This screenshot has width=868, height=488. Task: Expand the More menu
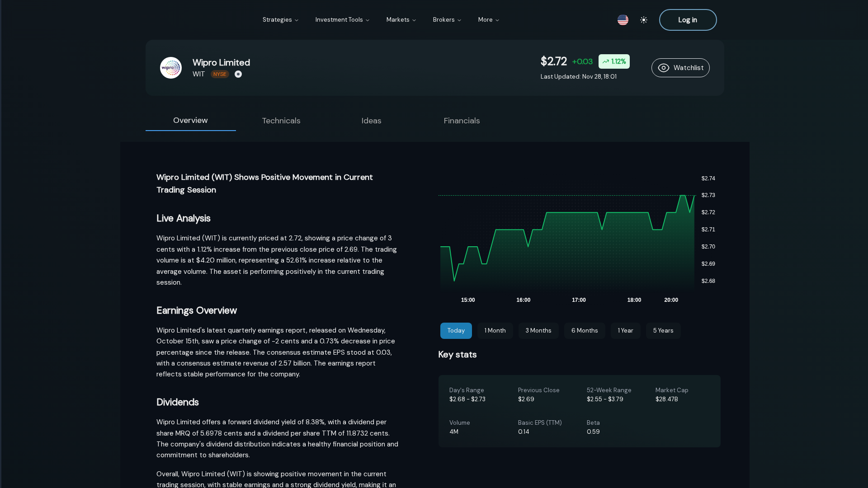pyautogui.click(x=488, y=20)
